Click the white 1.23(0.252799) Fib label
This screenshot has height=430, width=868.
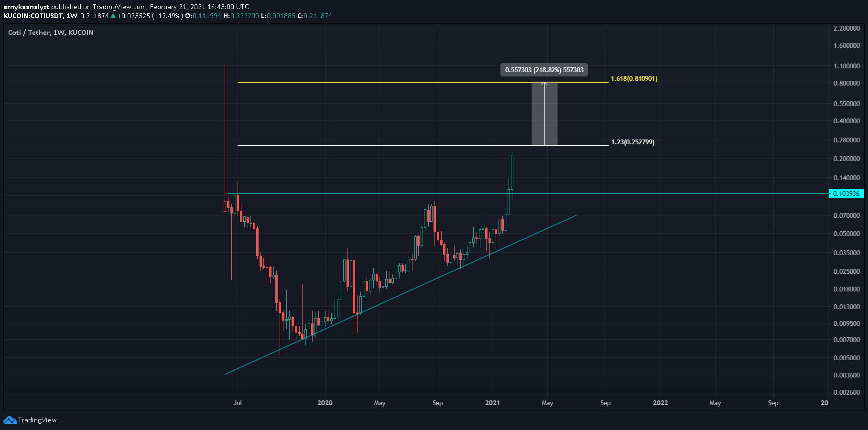point(632,142)
